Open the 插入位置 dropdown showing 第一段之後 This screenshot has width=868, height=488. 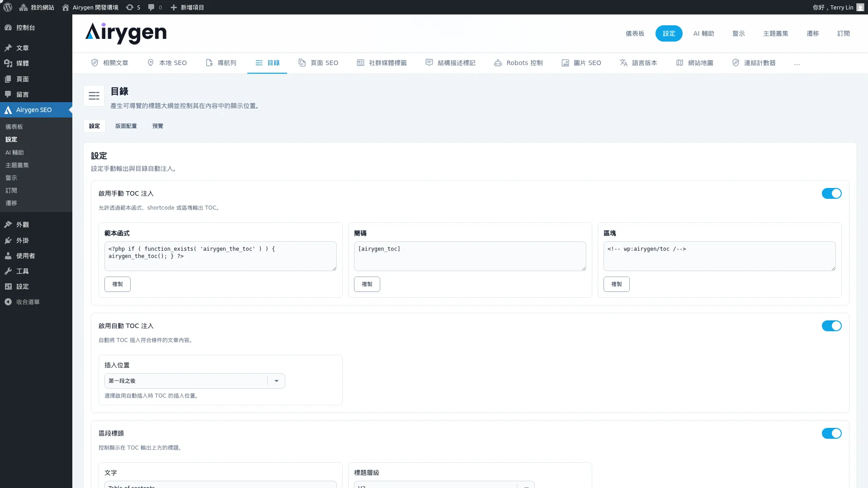coord(194,381)
